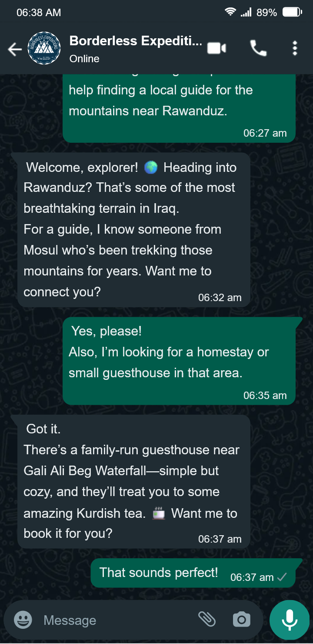Image resolution: width=313 pixels, height=644 pixels.
Task: Open the attachment paperclip menu
Action: tap(207, 619)
